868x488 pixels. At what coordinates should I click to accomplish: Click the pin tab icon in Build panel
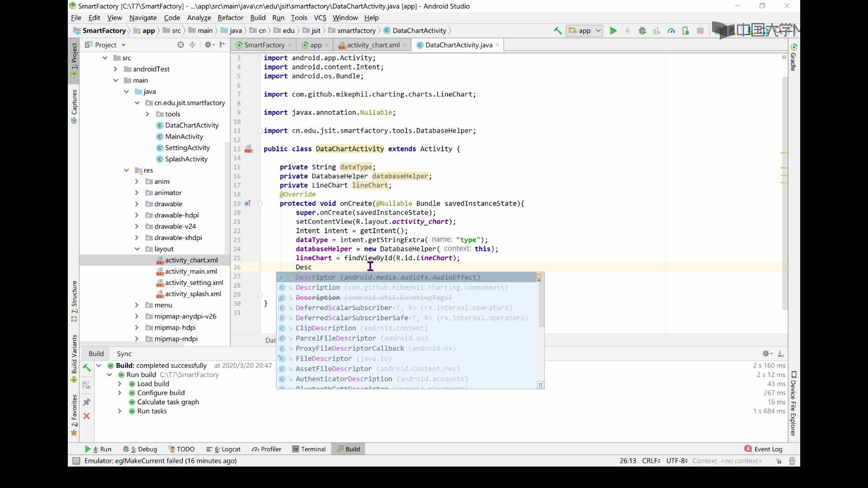pos(86,402)
